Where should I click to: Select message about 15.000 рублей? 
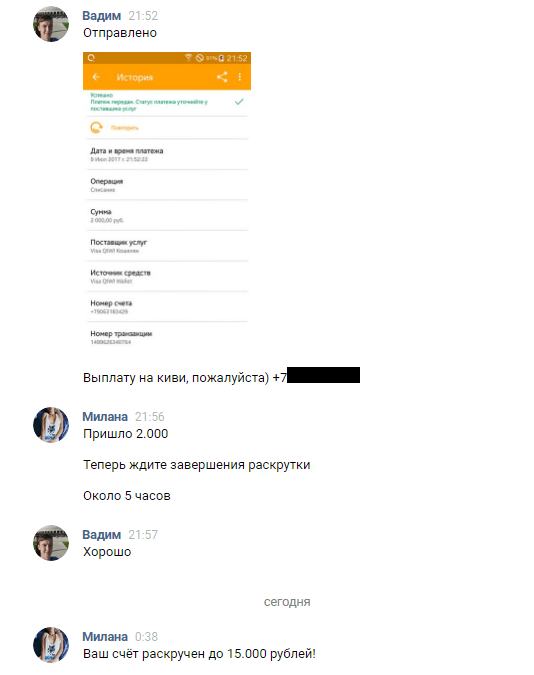[199, 654]
